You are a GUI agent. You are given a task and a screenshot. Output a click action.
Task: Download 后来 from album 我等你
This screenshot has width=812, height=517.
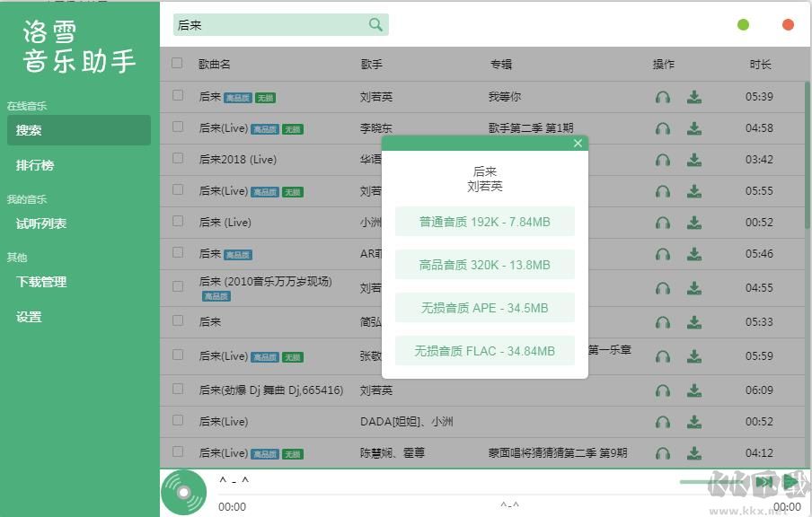tap(694, 97)
